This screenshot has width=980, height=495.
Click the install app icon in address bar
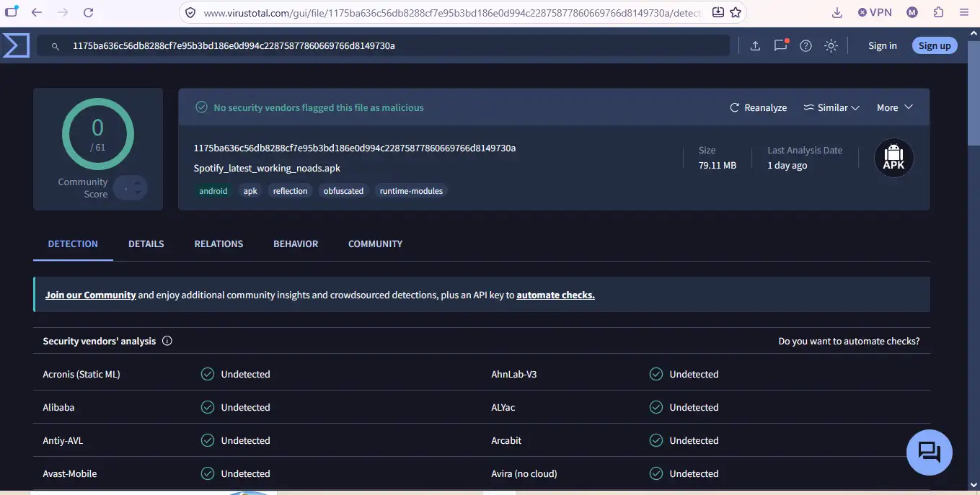(x=718, y=12)
